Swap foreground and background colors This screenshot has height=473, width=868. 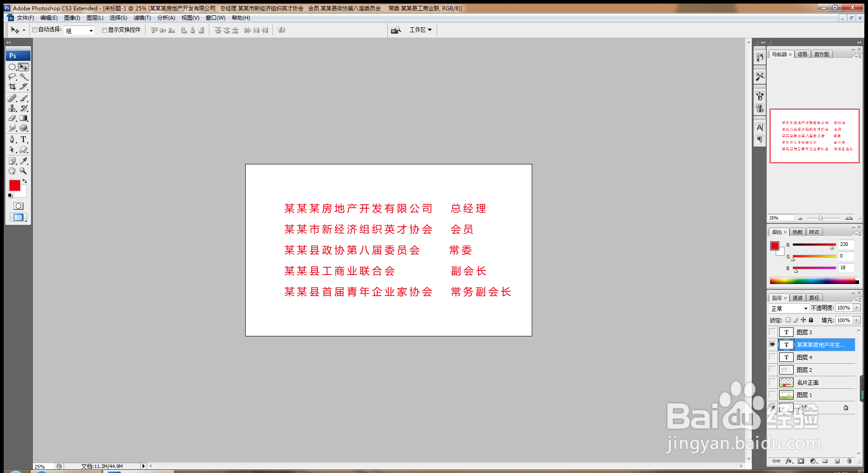pyautogui.click(x=25, y=181)
